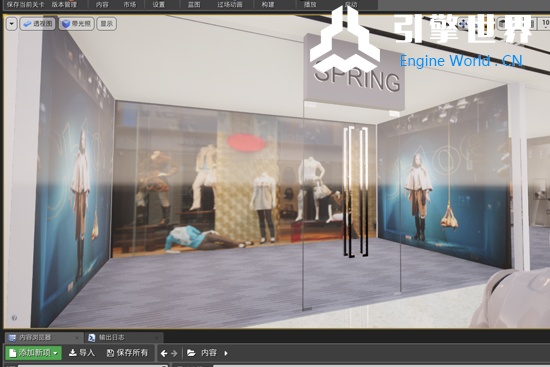Open the viewport options dropdown arrow
The width and height of the screenshot is (550, 367).
click(x=12, y=24)
